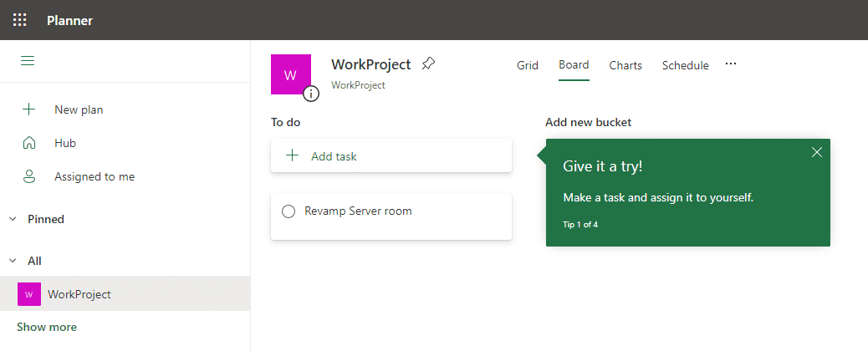Click the Planner app title
Screen dimensions: 868x351
[69, 21]
